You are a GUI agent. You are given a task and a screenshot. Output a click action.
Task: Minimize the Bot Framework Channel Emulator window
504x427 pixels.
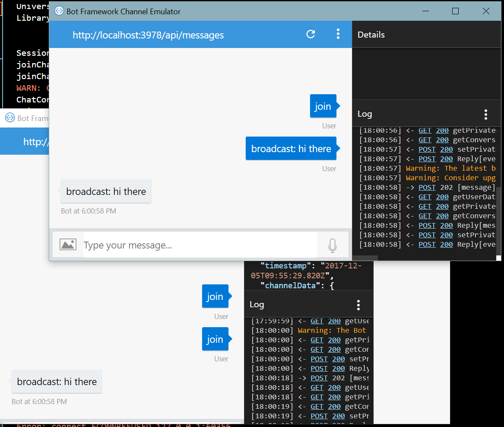click(425, 11)
